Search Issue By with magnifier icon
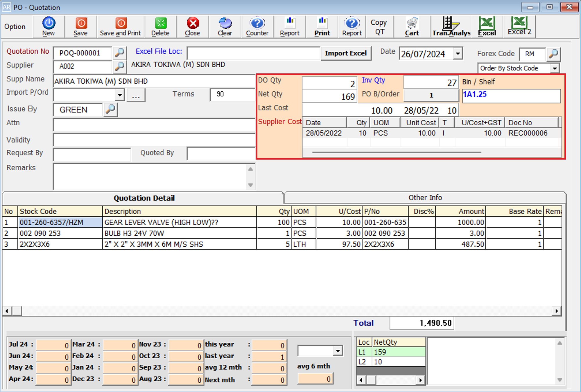 tap(110, 109)
